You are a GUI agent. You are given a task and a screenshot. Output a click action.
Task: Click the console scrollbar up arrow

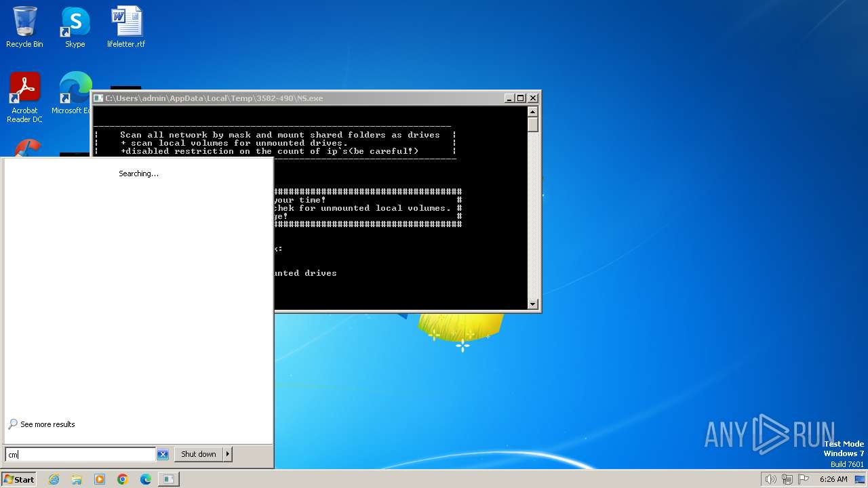[x=533, y=112]
